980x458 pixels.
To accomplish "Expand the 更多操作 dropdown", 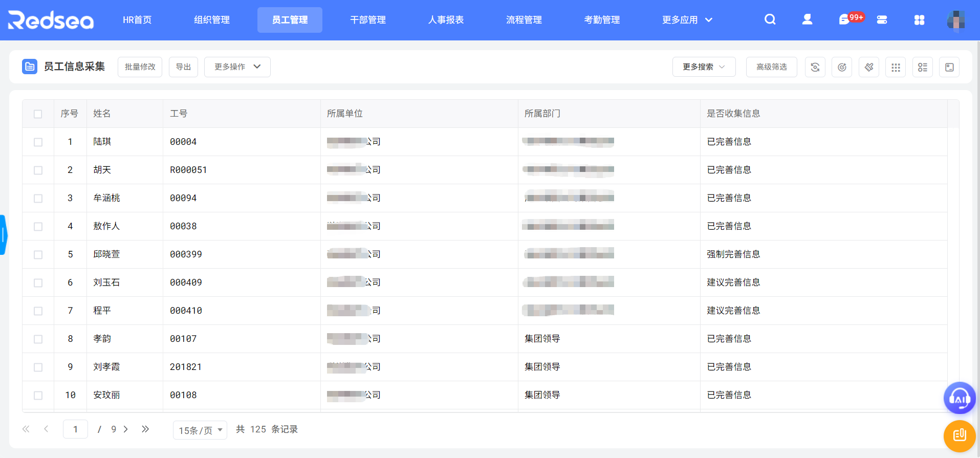I will (237, 67).
